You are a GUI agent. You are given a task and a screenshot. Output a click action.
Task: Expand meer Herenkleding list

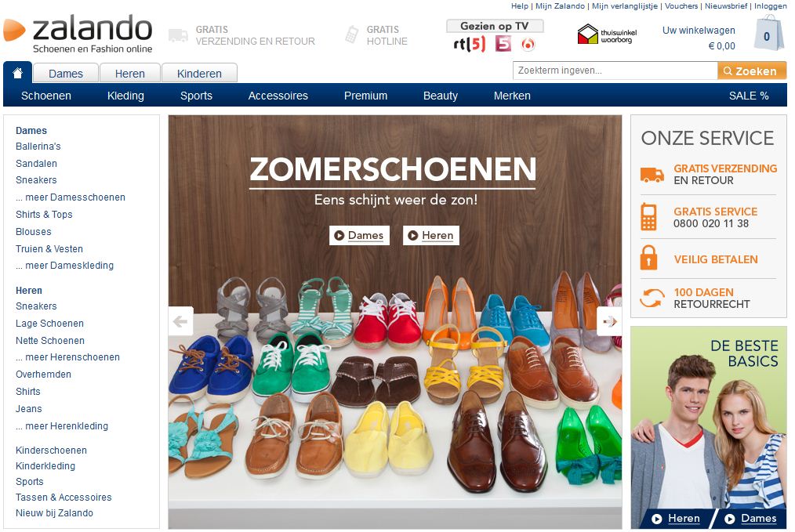pyautogui.click(x=62, y=426)
